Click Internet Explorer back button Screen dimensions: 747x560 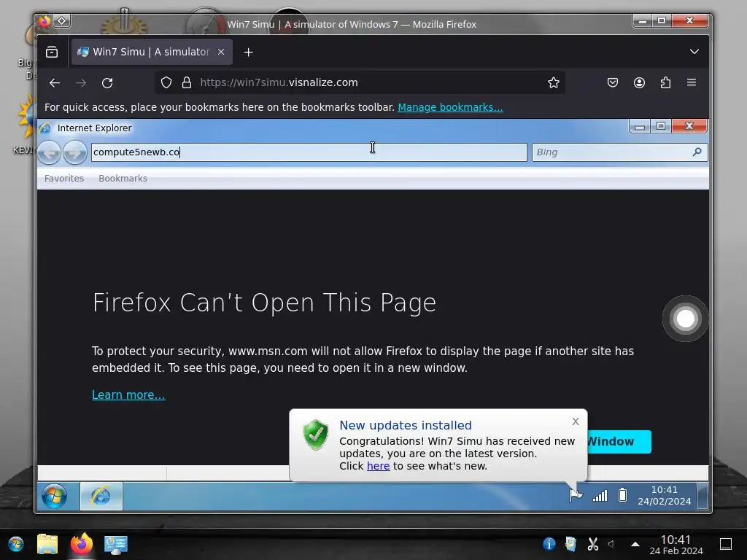pos(49,152)
